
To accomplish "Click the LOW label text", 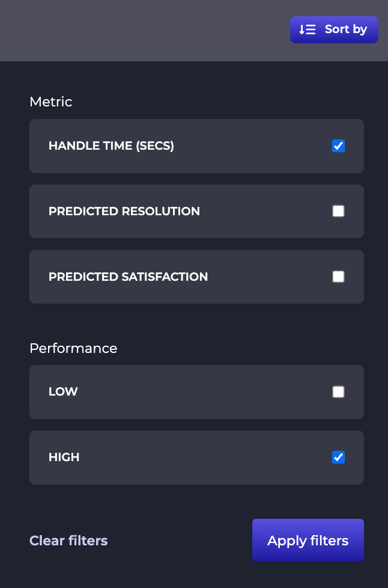I will (x=63, y=392).
